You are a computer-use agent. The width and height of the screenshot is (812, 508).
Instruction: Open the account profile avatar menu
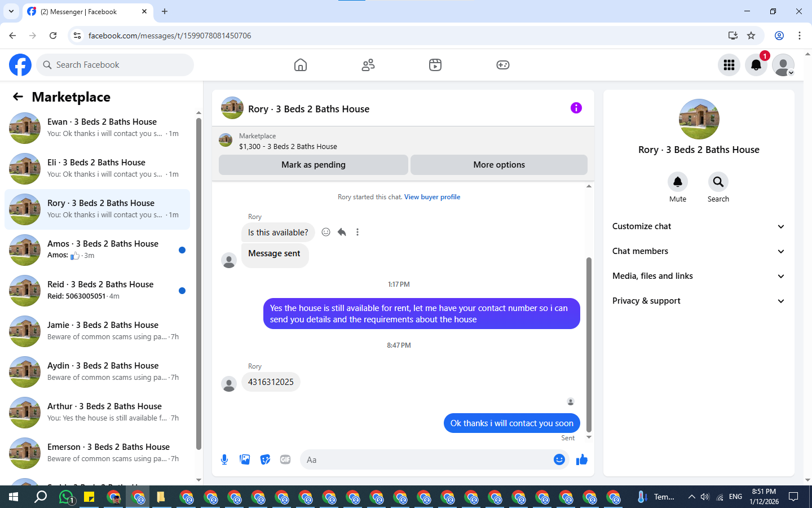click(783, 65)
